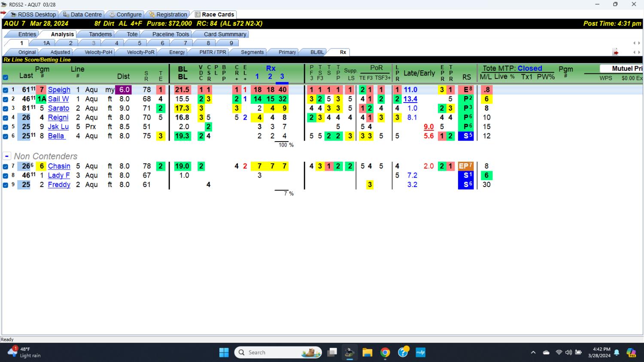
Task: Open File Explorer from the taskbar
Action: (368, 353)
